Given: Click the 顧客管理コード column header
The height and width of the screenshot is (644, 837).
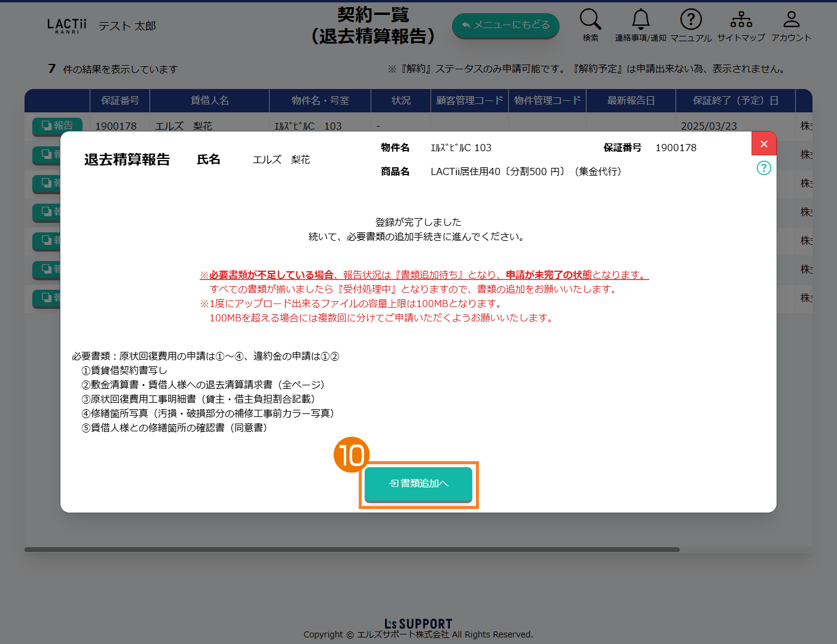Looking at the screenshot, I should coord(469,100).
